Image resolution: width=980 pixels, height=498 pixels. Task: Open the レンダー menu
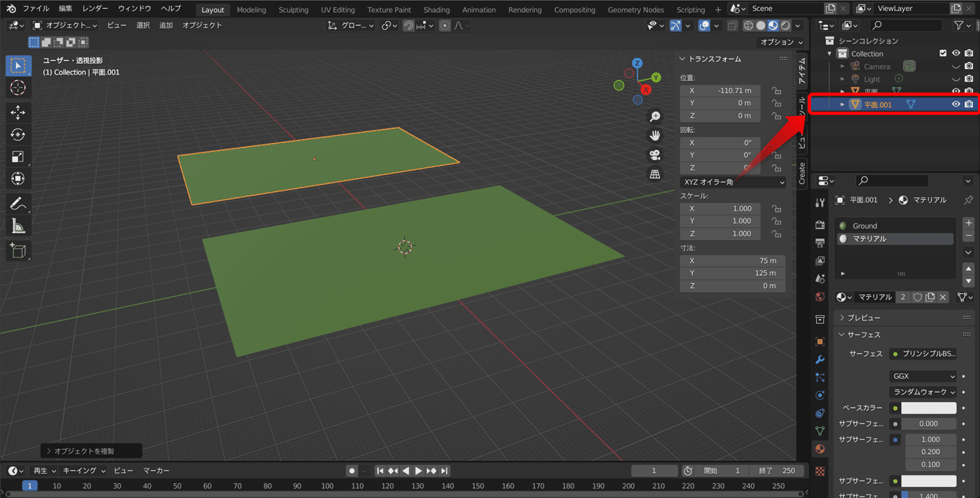95,9
